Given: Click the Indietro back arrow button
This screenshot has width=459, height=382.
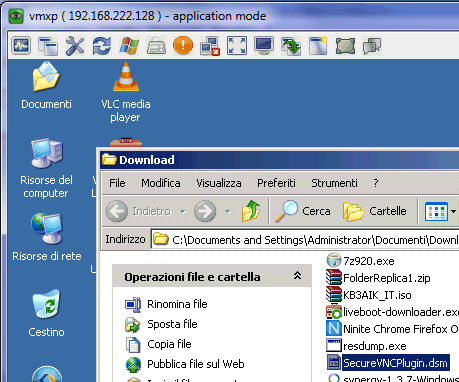Looking at the screenshot, I should 138,211.
